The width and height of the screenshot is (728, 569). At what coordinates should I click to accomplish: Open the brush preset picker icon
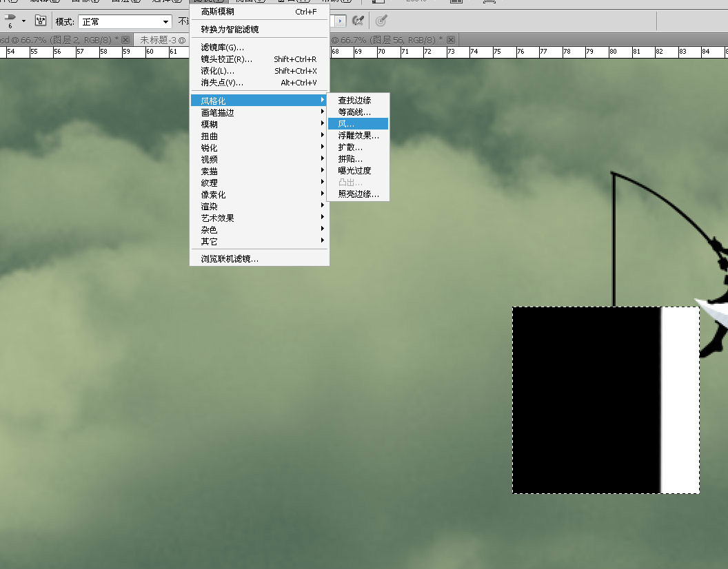click(10, 21)
